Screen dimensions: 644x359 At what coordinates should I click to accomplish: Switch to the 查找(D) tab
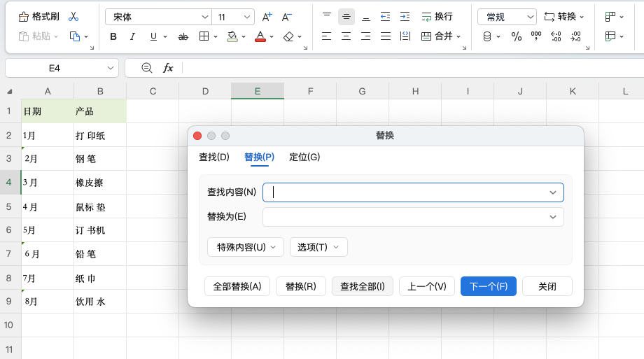tap(214, 157)
